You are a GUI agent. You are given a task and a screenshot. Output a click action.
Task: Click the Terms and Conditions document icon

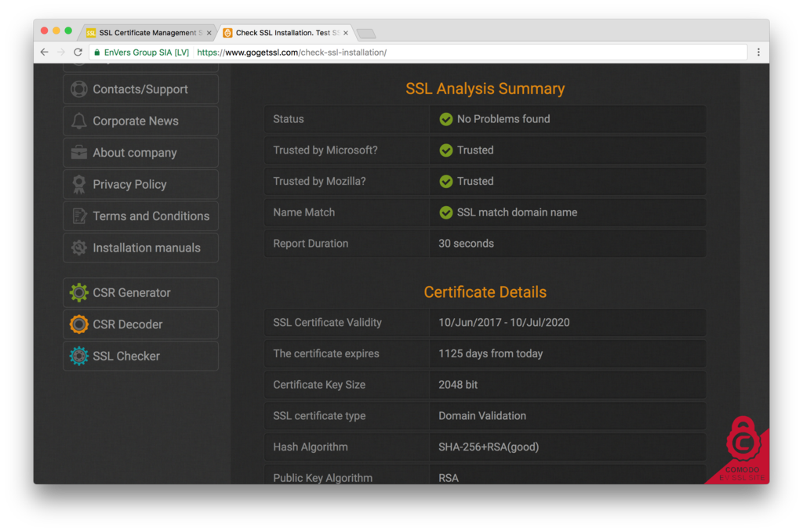click(x=79, y=216)
